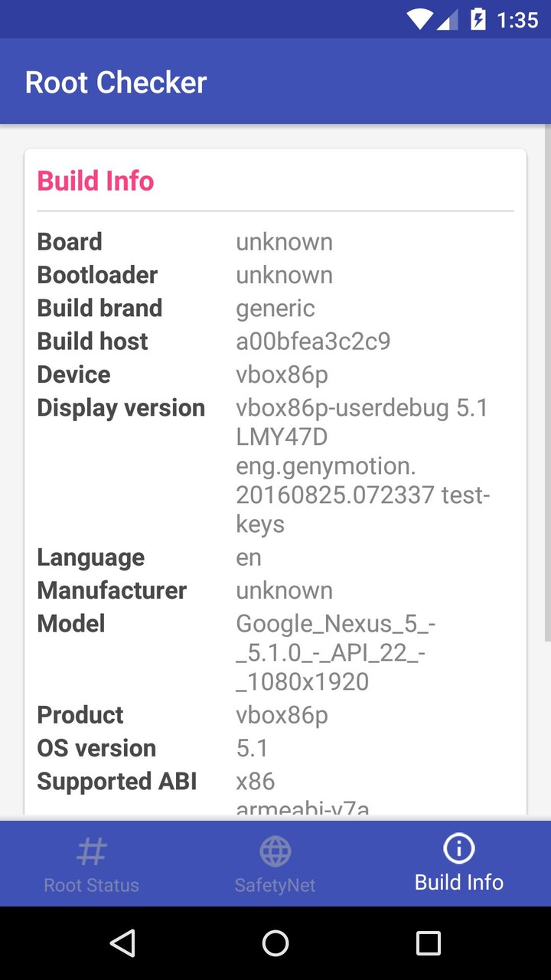551x980 pixels.
Task: Tap the charging battery icon
Action: coord(478,19)
